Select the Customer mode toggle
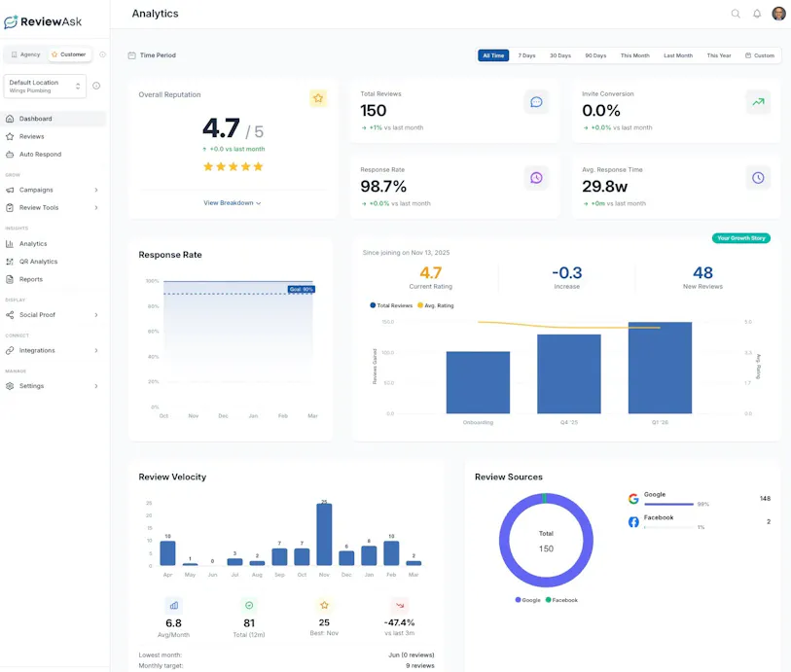The image size is (791, 672). [x=69, y=54]
